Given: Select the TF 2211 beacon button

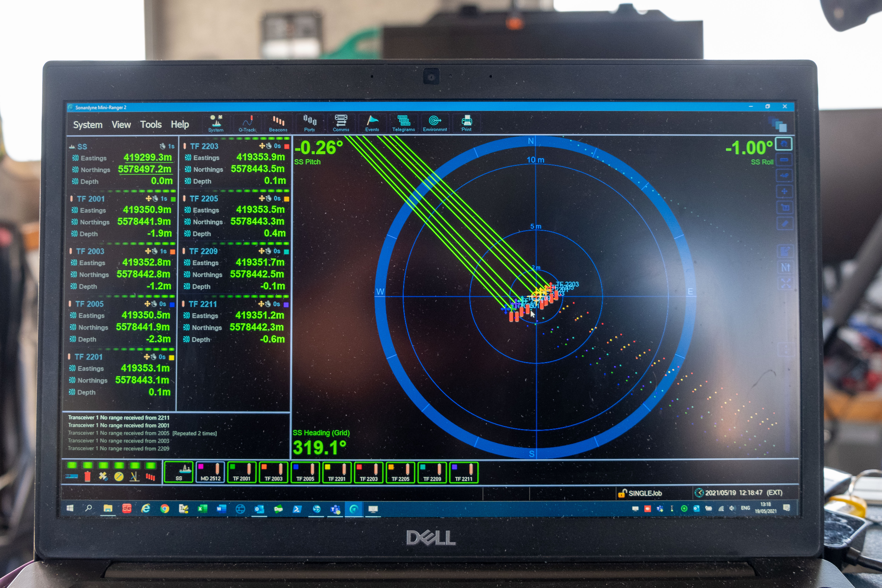Looking at the screenshot, I should (x=464, y=472).
